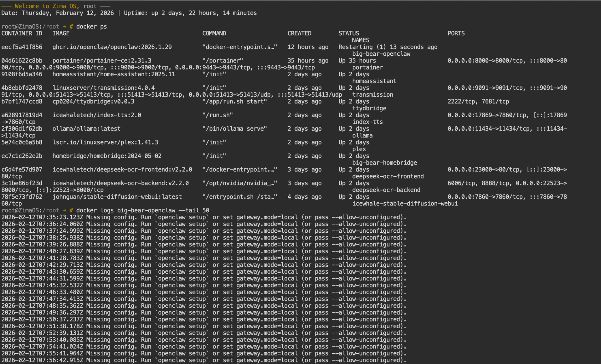Click the linuxserver/transmission:4.0.4 image text
Viewport: 601px width, 364px height.
click(104, 88)
